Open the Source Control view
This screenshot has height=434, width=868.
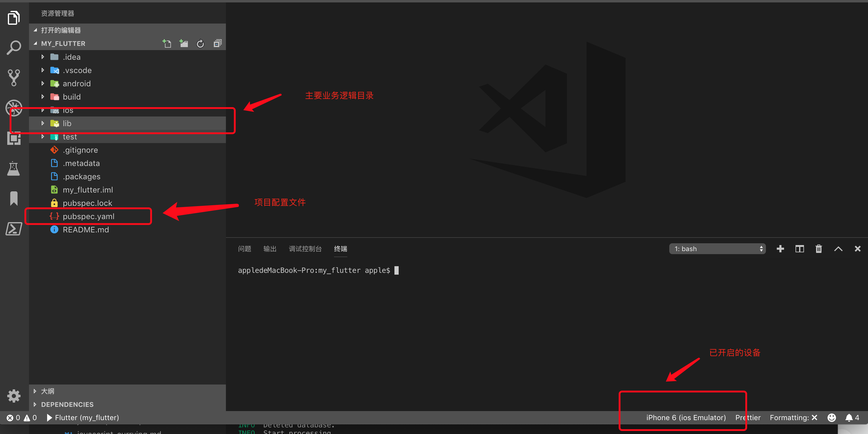[14, 78]
